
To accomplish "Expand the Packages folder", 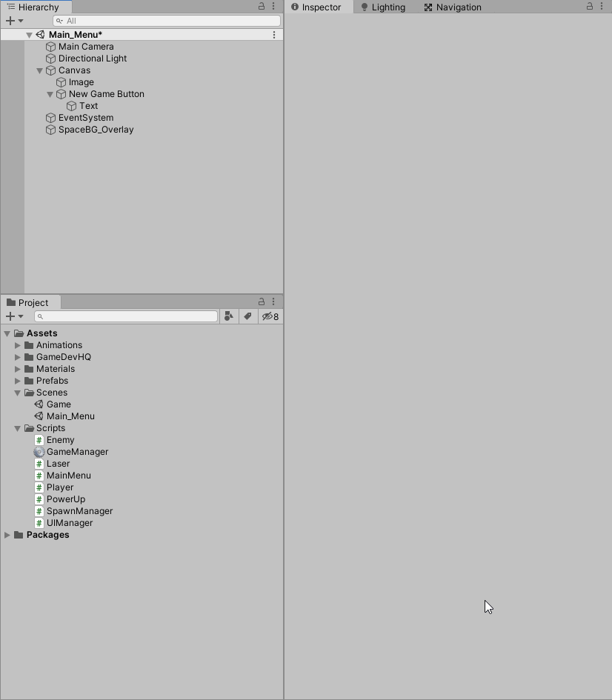I will pyautogui.click(x=7, y=535).
